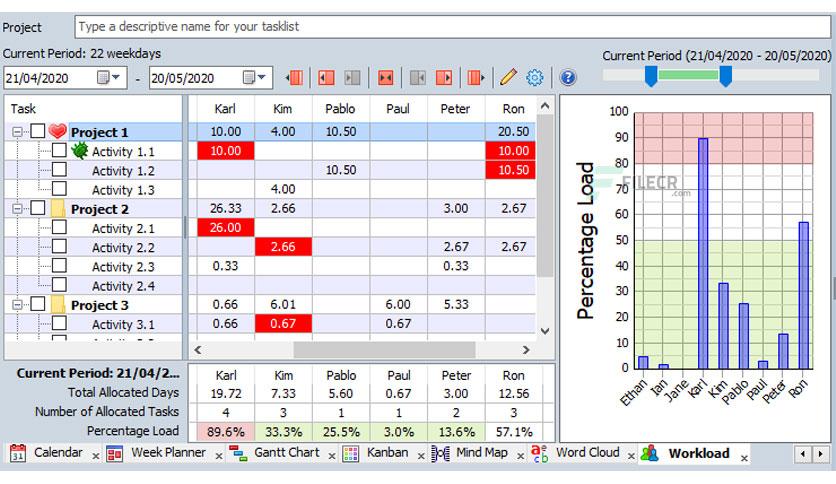Close the Calendar tab
Viewport: 836px width, 484px height.
tap(95, 456)
